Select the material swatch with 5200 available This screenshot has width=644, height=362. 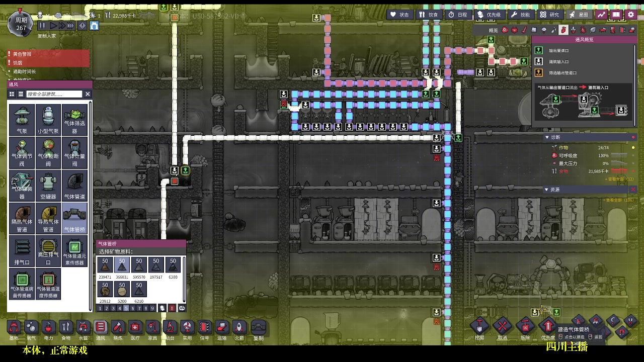click(122, 289)
